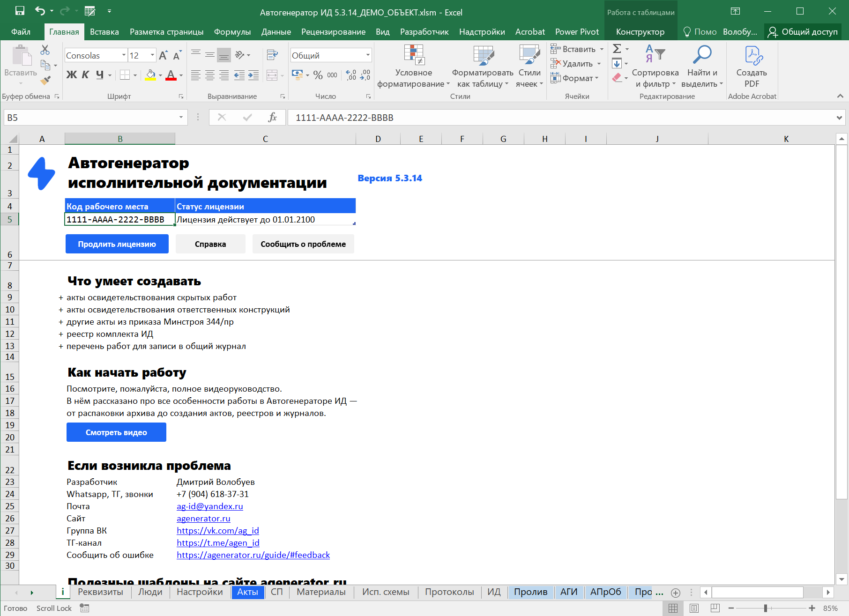Open Conditional Formatting menu

point(414,67)
